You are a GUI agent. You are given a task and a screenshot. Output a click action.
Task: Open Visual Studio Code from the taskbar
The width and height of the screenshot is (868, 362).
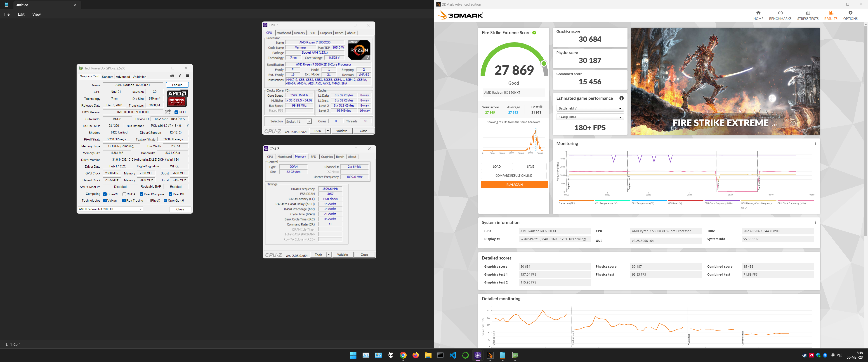coord(453,355)
